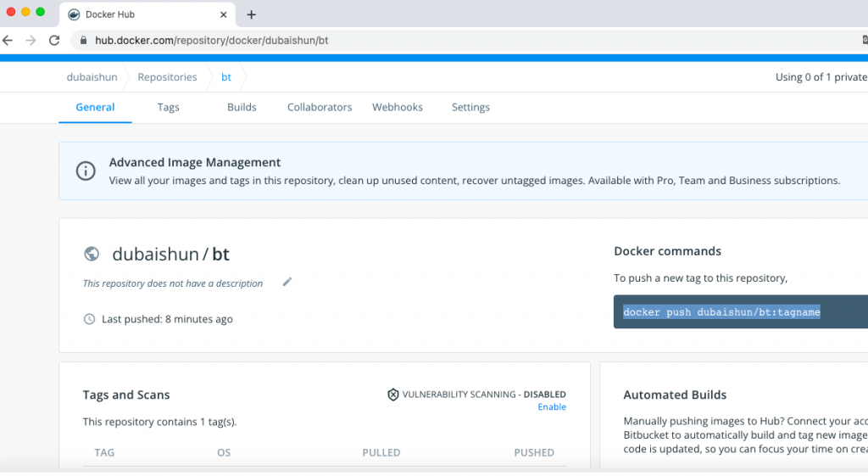Click the PUSHED column header
Viewport: 868px width, 476px height.
[534, 453]
